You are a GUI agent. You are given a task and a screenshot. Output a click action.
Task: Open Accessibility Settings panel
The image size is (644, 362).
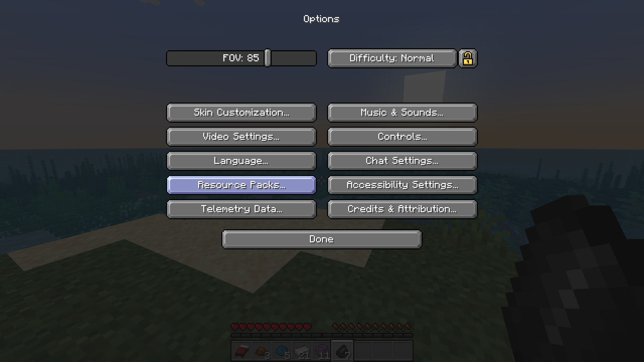pos(402,184)
